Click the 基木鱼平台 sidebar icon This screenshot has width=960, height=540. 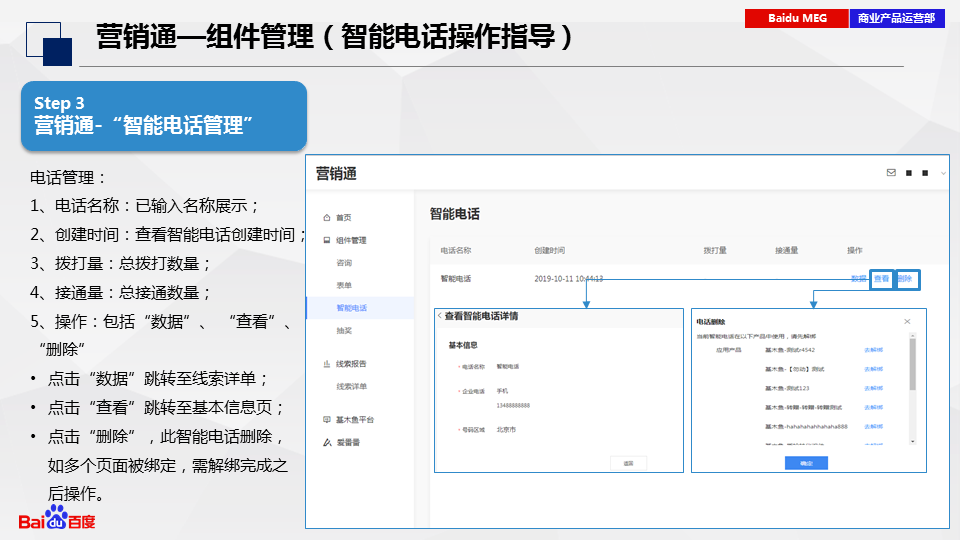pos(326,419)
